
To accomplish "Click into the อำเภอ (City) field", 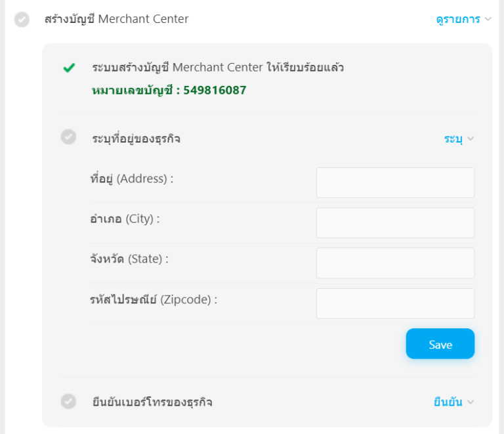I will [x=395, y=223].
